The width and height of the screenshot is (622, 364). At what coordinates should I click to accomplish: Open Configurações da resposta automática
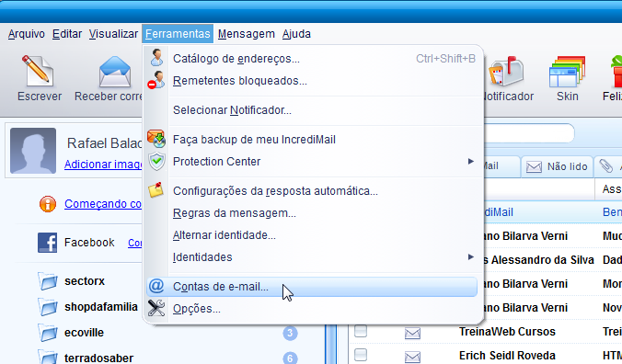[x=312, y=191]
